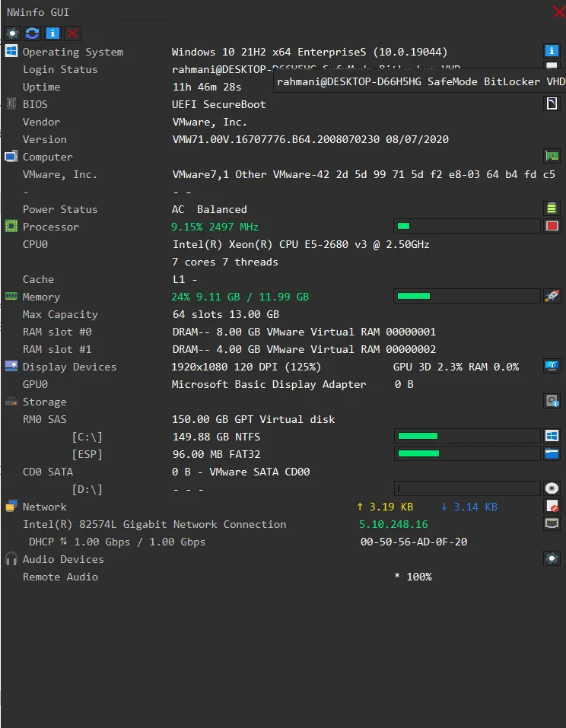The image size is (566, 728).
Task: Click the '[C:\]' drive label
Action: [87, 437]
